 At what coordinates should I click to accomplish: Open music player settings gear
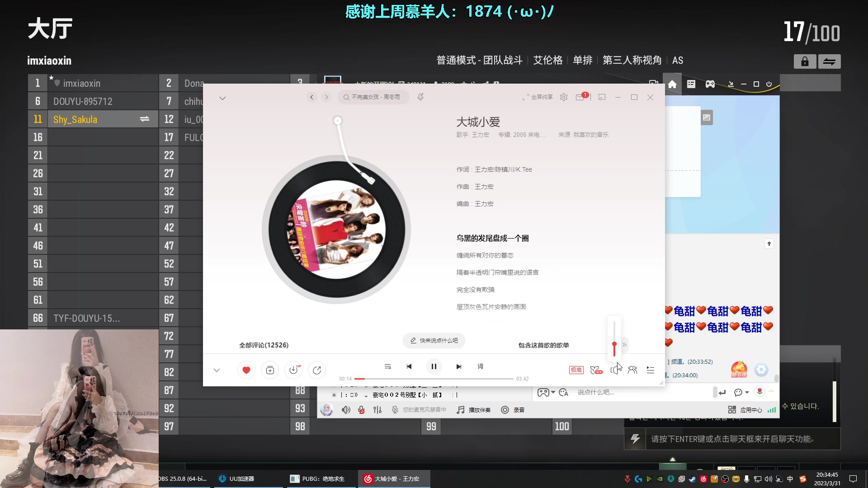[564, 97]
